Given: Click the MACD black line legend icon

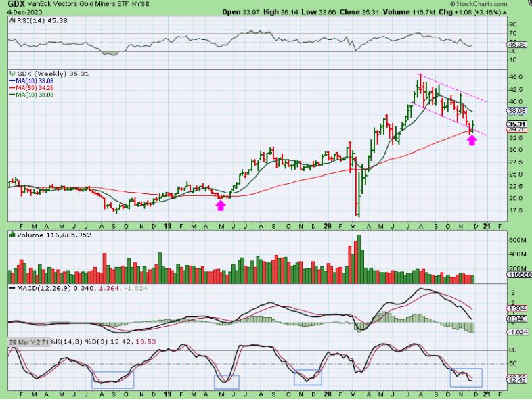Looking at the screenshot, I should [x=12, y=289].
